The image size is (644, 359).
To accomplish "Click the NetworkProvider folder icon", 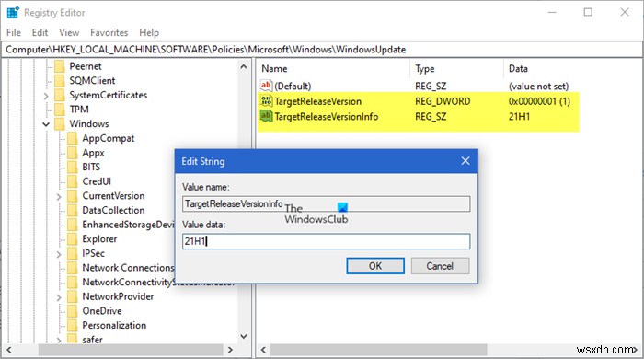I will (73, 296).
